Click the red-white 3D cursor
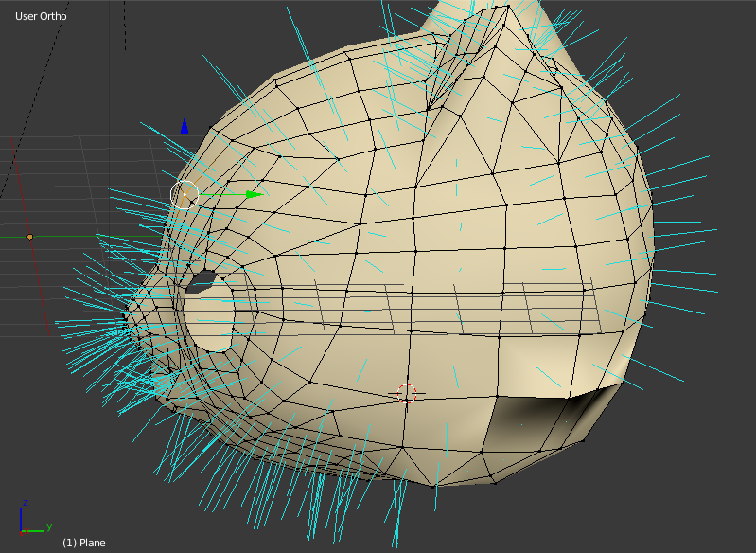This screenshot has height=553, width=756. [407, 393]
